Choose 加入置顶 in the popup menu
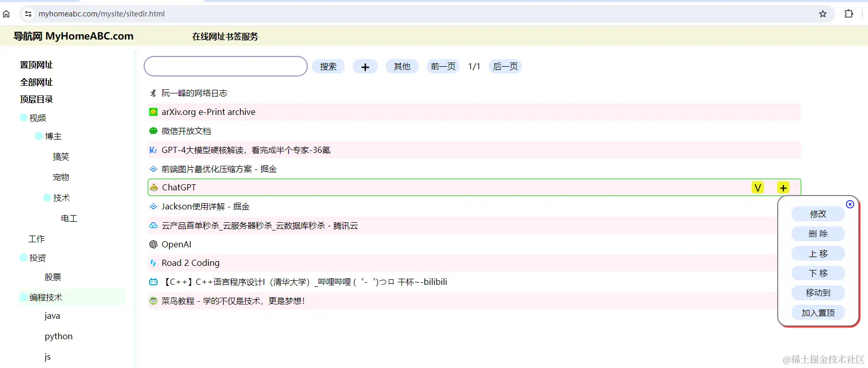Viewport: 868px width, 368px height. [x=818, y=313]
